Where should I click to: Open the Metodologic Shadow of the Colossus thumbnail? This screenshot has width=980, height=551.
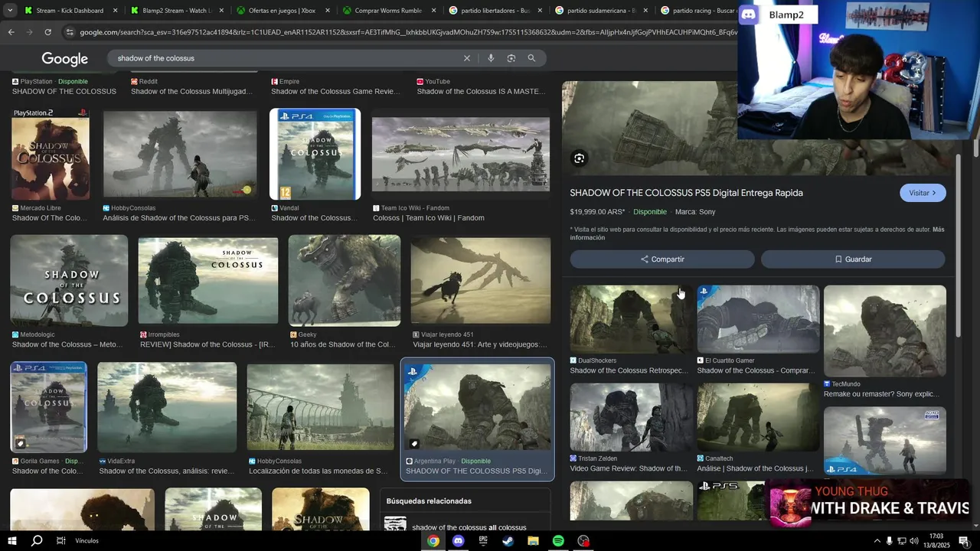coord(69,281)
